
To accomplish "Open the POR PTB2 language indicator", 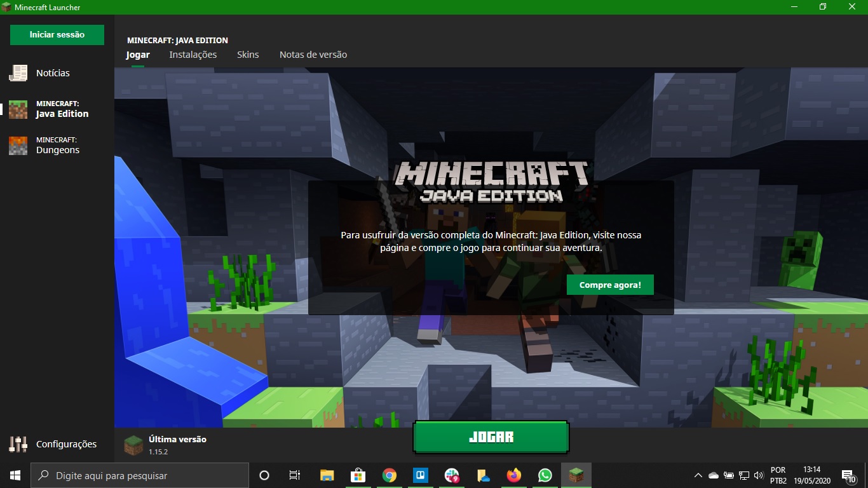I will [x=778, y=475].
